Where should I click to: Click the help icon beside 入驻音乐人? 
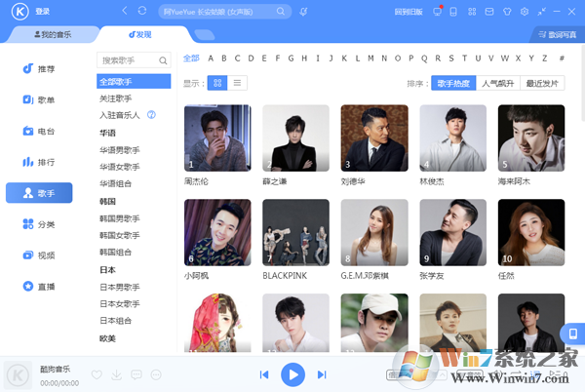(x=151, y=115)
